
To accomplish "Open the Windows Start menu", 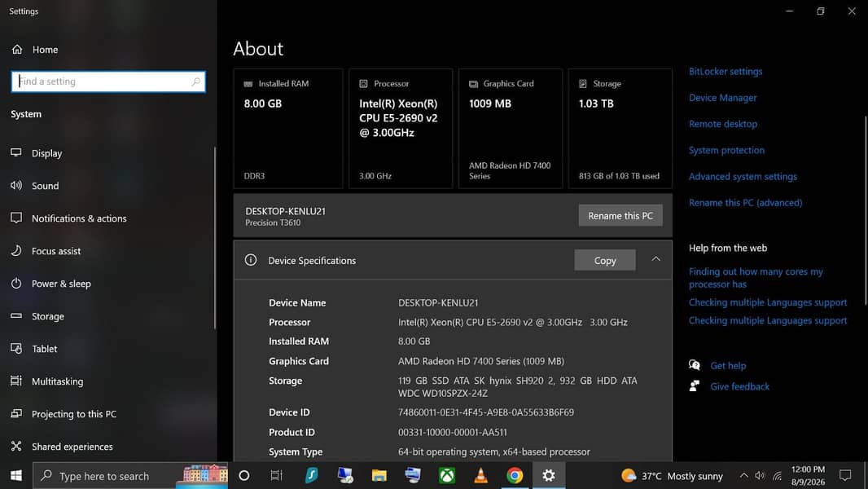I will pos(16,476).
